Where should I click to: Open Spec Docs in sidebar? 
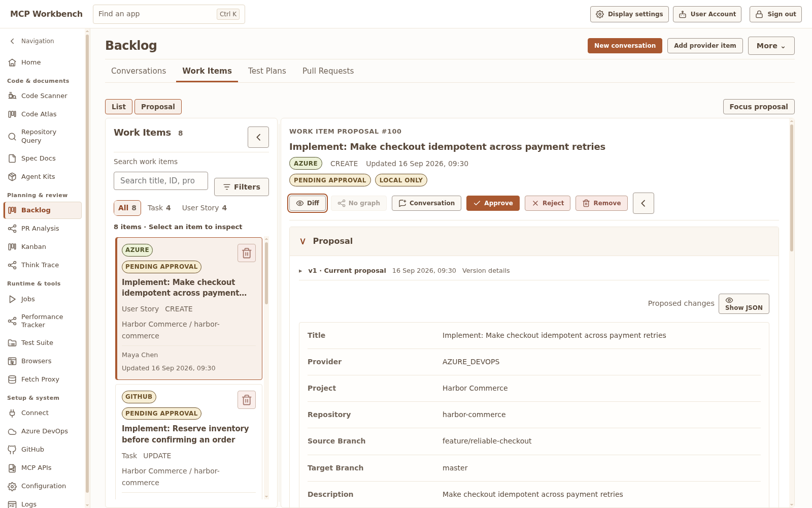point(43,158)
